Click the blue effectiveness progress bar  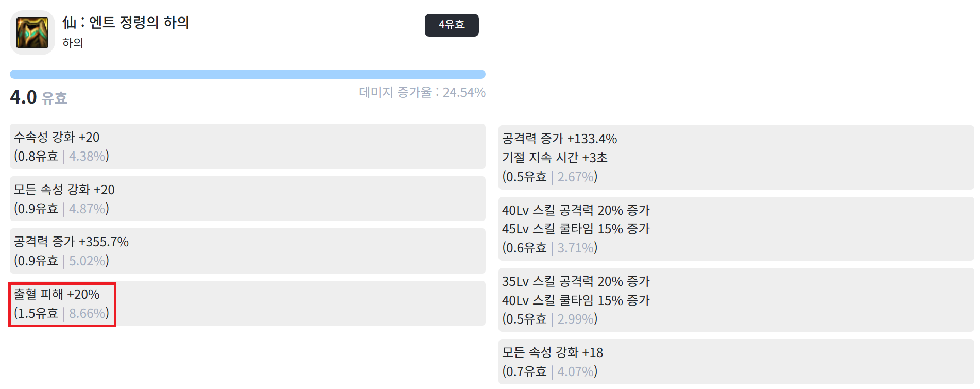[248, 74]
